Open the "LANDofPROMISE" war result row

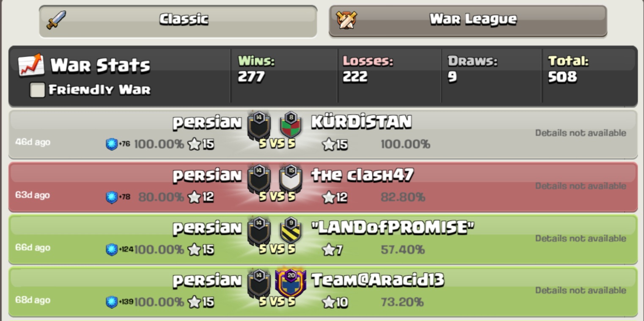[323, 239]
